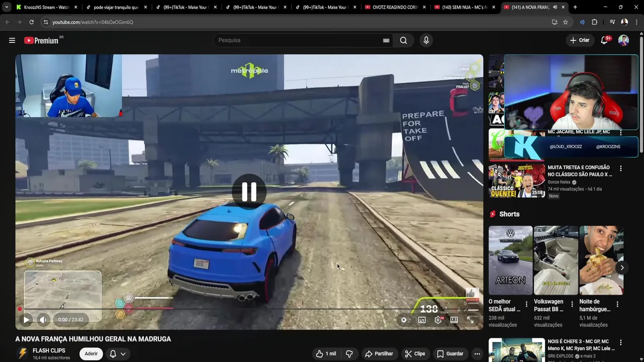Viewport: 644px width, 362px height.
Task: Open options for O melhor SEDÃ short
Action: pos(527,304)
